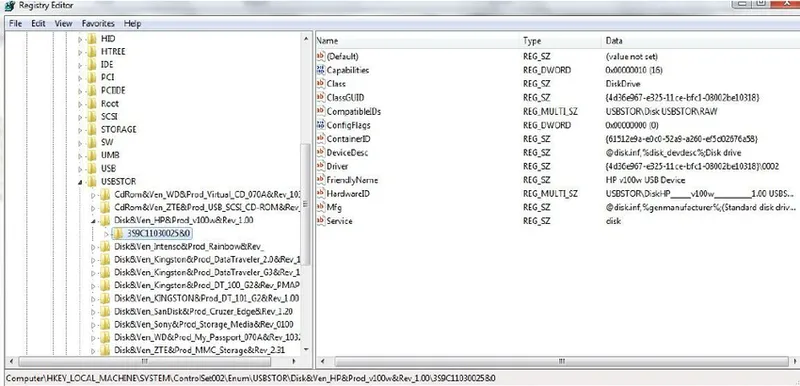Select the HTREE folder icon
The height and width of the screenshot is (386, 800).
(92, 52)
